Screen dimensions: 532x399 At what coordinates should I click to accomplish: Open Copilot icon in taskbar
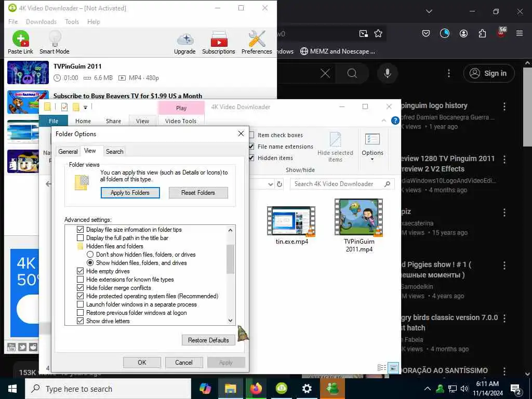coord(205,389)
